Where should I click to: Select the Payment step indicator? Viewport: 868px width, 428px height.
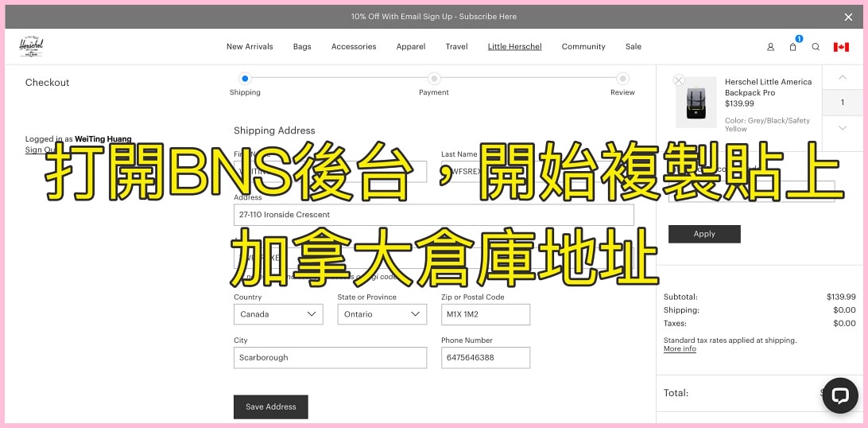pyautogui.click(x=435, y=79)
